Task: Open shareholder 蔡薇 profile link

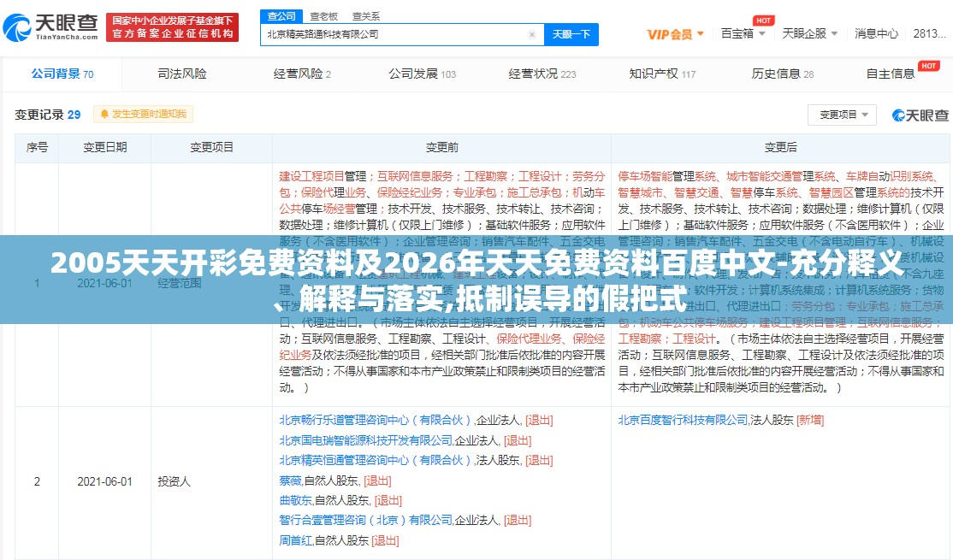Action: (291, 480)
